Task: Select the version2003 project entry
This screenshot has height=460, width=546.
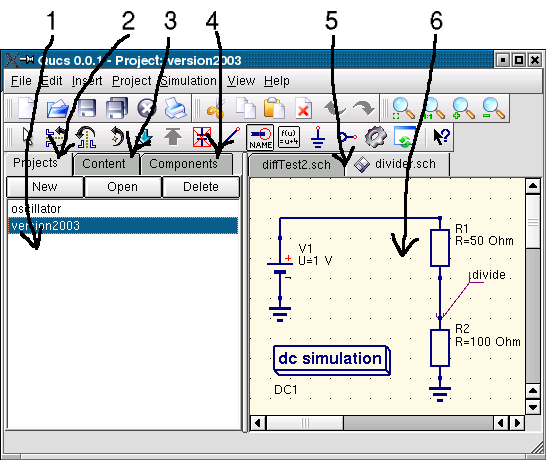Action: point(123,226)
